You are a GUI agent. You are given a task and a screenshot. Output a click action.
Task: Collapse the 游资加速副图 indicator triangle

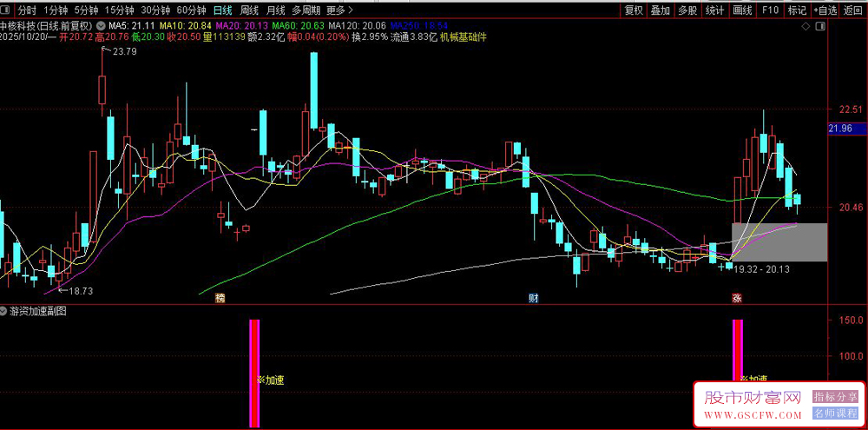pos(4,311)
